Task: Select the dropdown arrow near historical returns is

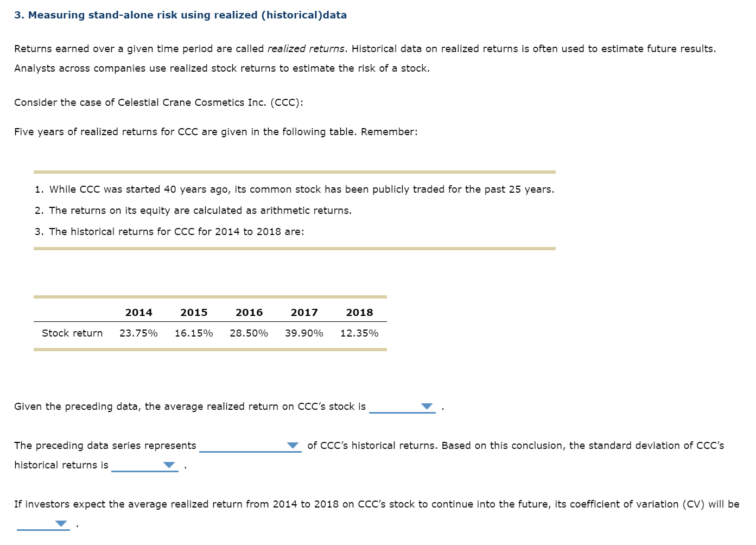Action: click(x=169, y=465)
